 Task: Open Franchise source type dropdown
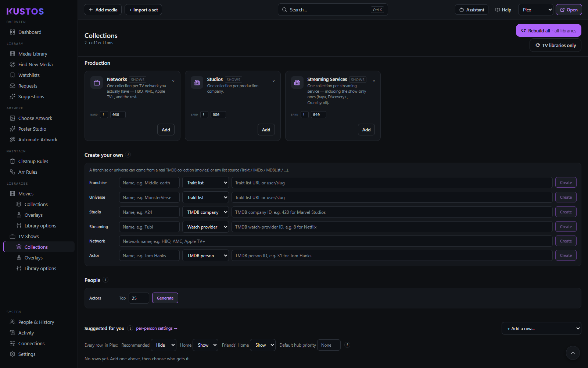point(205,183)
